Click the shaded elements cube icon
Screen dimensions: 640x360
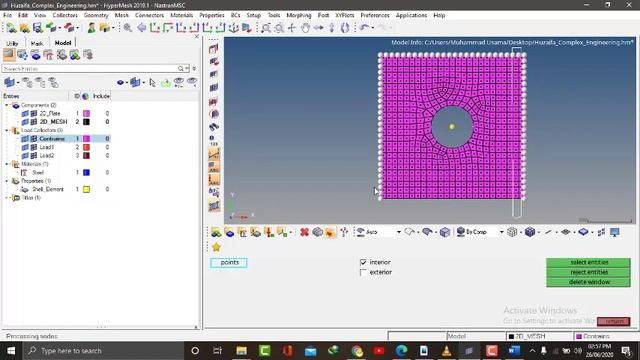[x=530, y=232]
